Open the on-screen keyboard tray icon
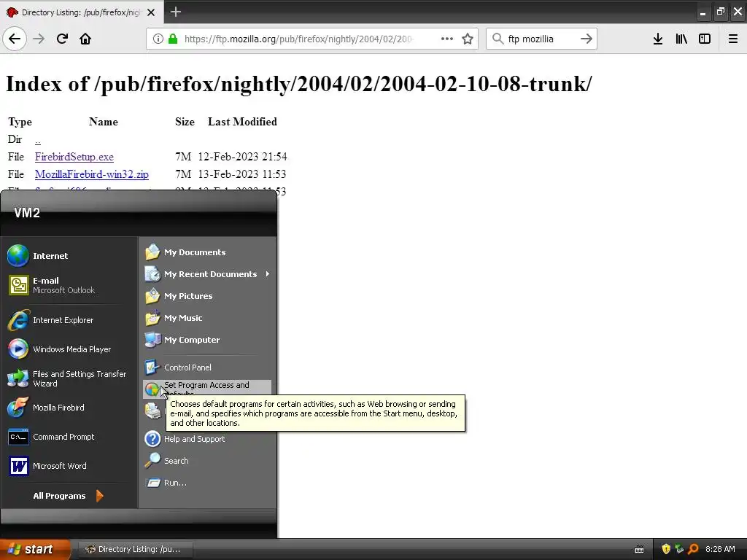Viewport: 747px width, 560px height. tap(639, 550)
